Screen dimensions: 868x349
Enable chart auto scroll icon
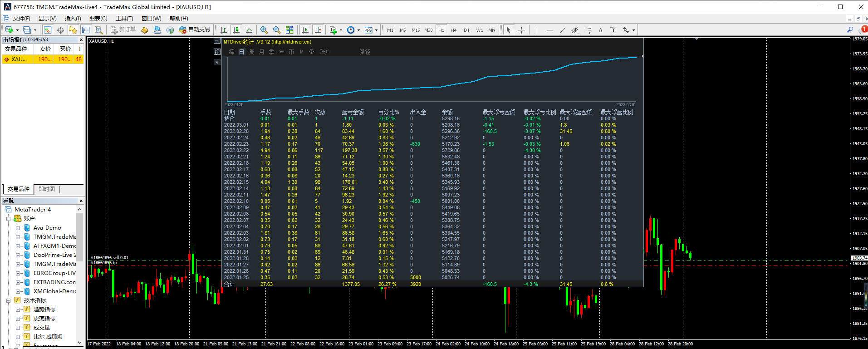(x=305, y=30)
